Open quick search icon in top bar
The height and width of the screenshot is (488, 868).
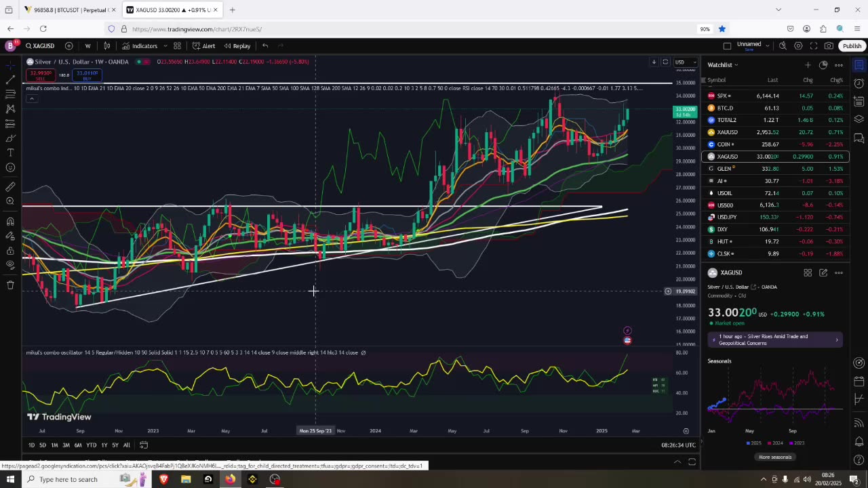[x=783, y=46]
